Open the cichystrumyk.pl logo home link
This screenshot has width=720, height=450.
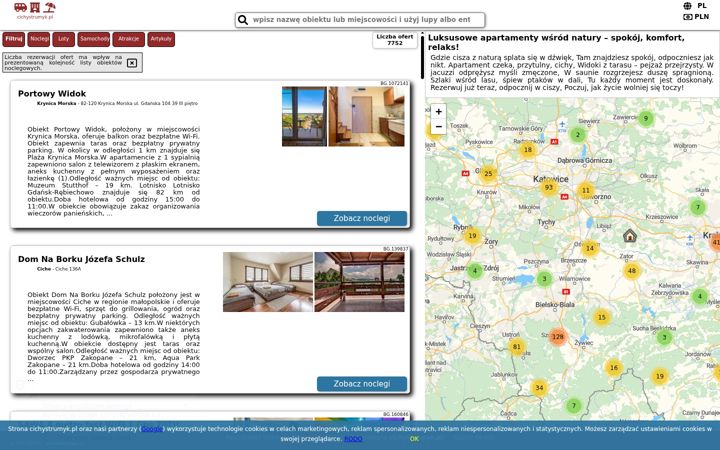point(35,11)
